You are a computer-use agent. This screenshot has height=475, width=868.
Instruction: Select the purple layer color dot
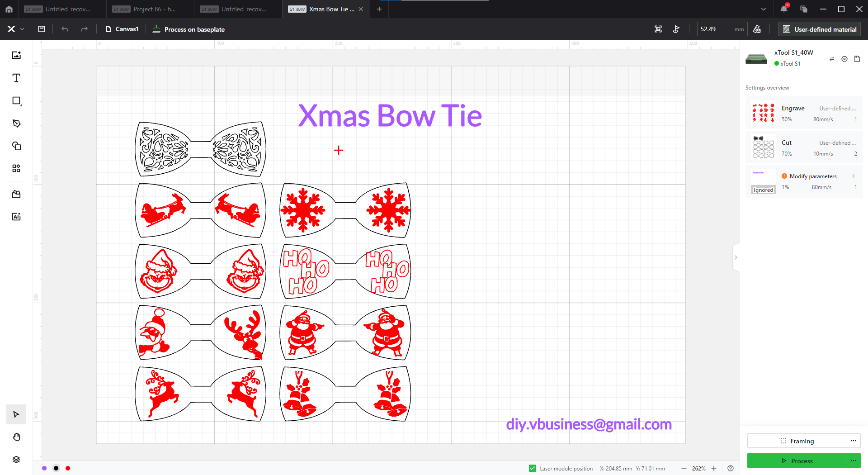[44, 468]
